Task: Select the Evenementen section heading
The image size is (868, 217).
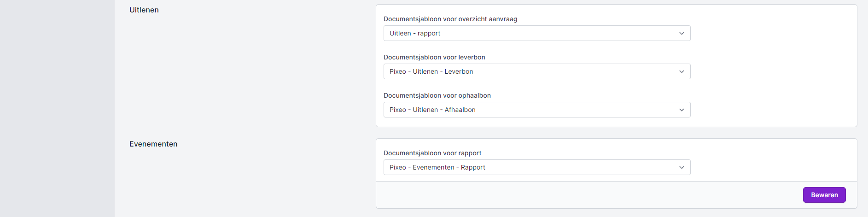Action: click(153, 144)
